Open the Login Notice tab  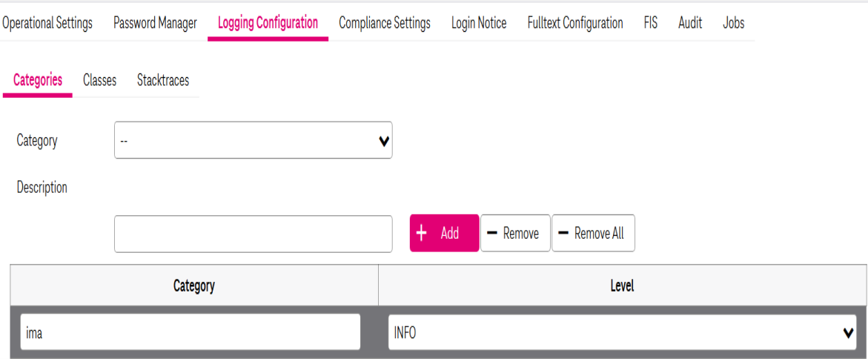(x=479, y=23)
